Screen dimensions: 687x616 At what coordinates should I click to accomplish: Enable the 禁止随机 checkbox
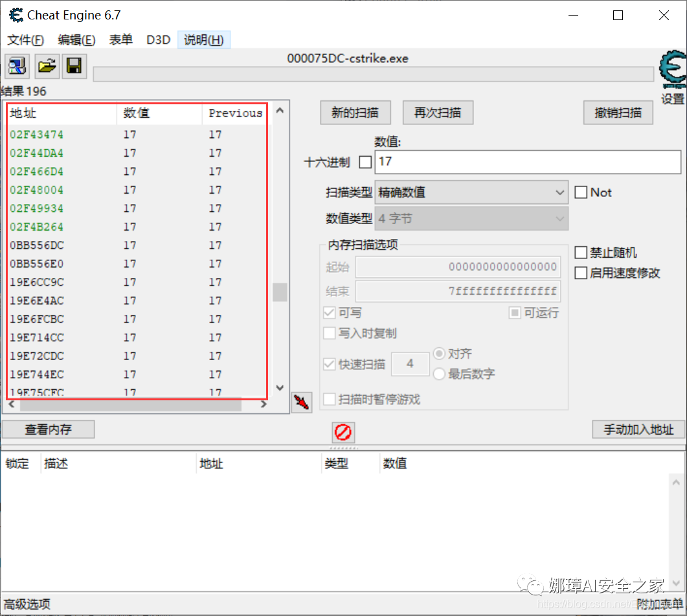pos(581,253)
